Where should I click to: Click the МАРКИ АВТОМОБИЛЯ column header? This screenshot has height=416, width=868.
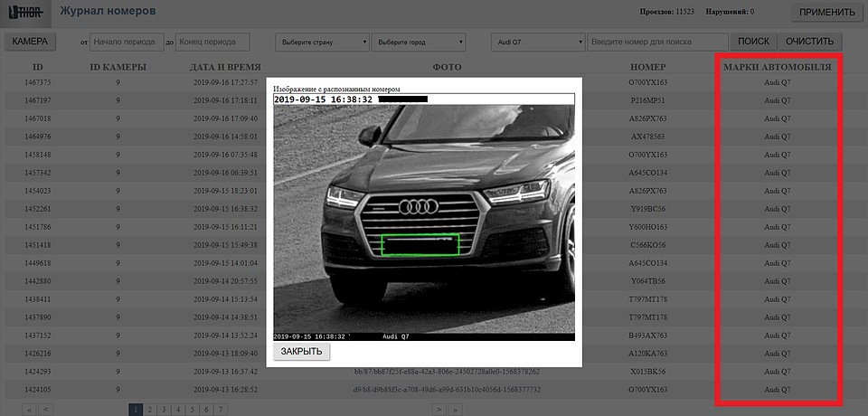778,67
